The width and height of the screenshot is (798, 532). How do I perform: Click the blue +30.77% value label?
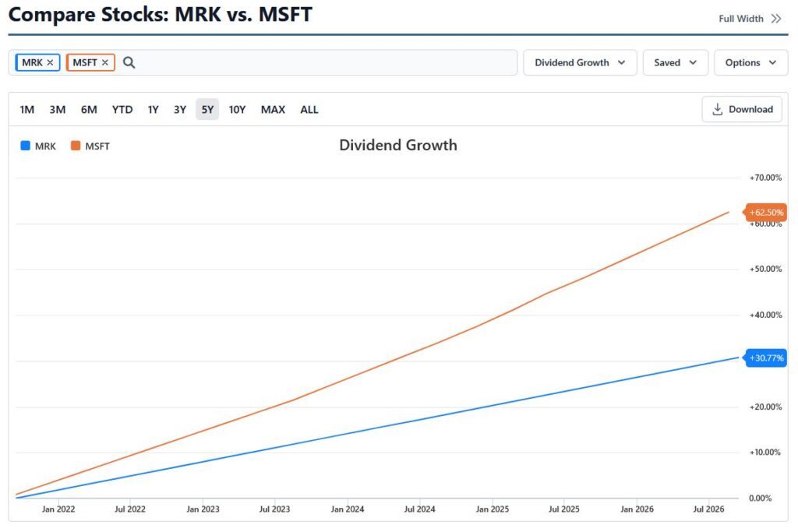tap(766, 358)
